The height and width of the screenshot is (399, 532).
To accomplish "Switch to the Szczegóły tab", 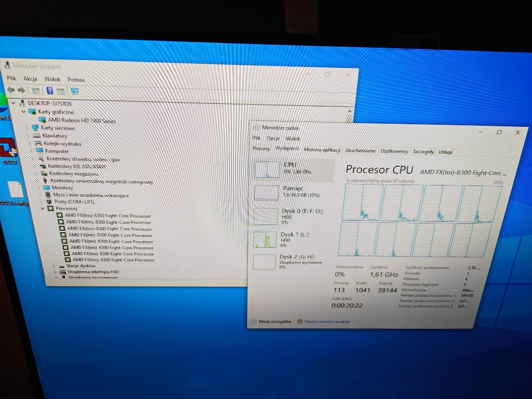I will click(x=423, y=151).
